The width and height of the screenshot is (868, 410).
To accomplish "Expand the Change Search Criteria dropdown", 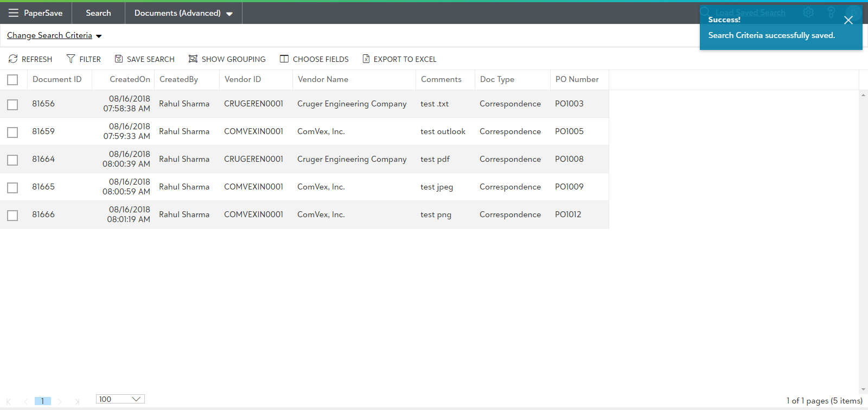I will tap(99, 36).
